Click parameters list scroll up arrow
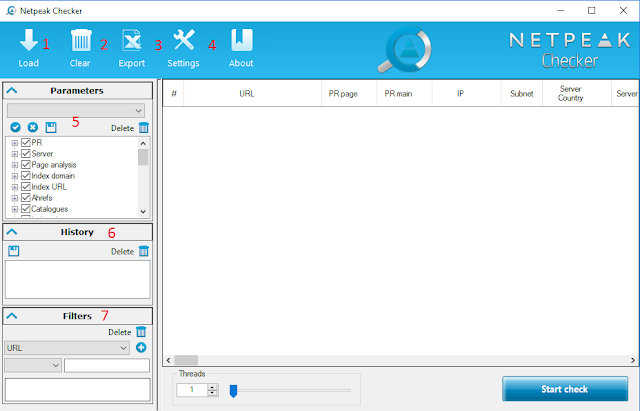This screenshot has width=640, height=411. click(x=143, y=143)
